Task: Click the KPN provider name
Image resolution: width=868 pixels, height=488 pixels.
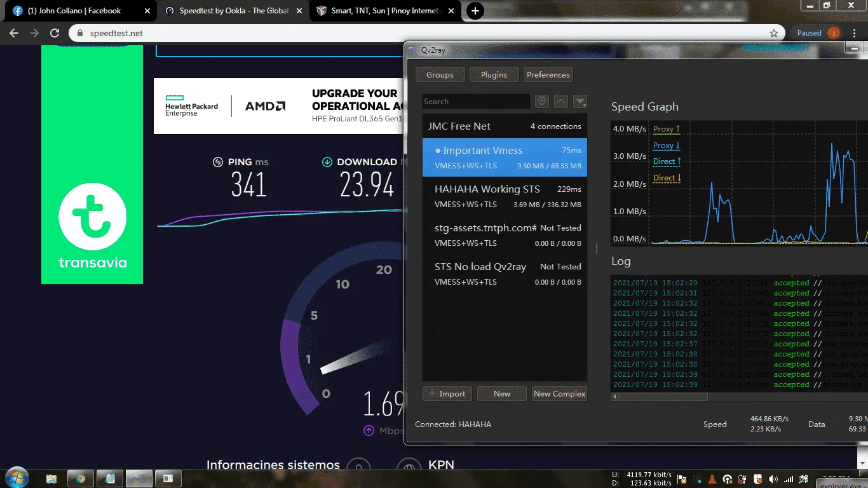Action: (442, 465)
